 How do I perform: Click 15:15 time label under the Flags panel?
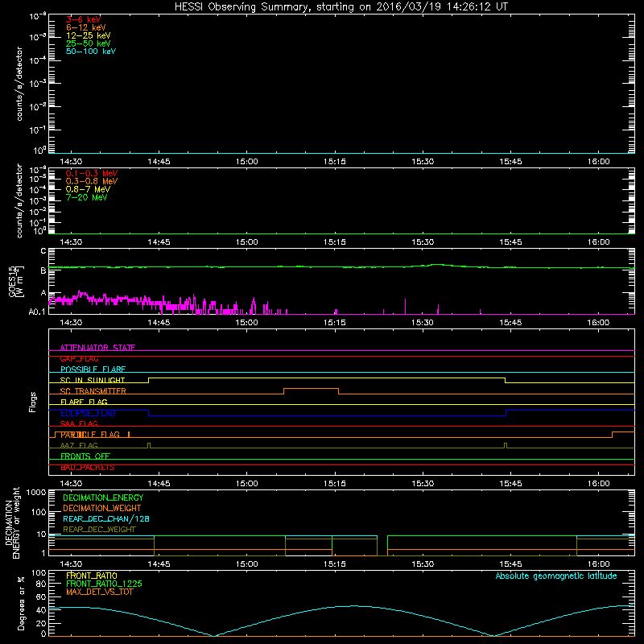click(x=335, y=484)
